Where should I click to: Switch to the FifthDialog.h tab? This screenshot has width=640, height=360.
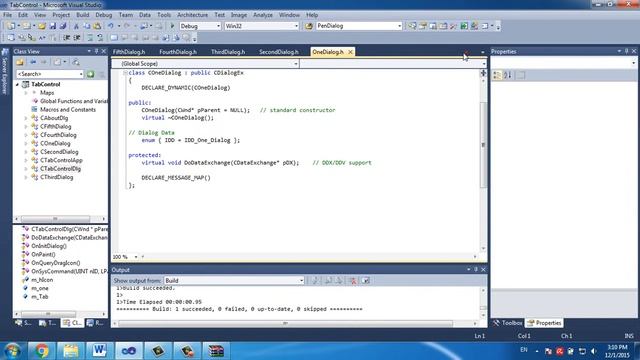(129, 52)
